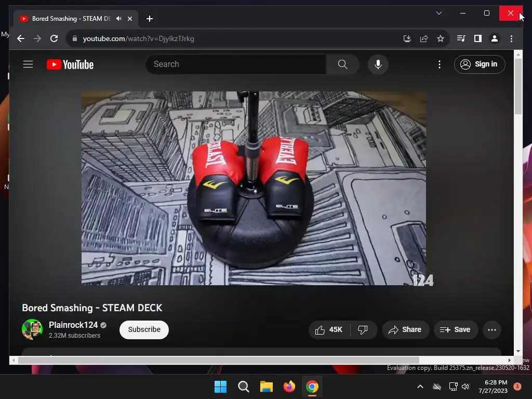
Task: Share this page from the address bar
Action: (x=424, y=38)
